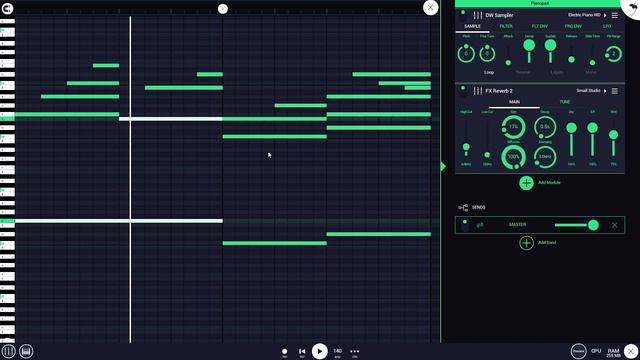The height and width of the screenshot is (360, 640).
Task: Enable Legato mode
Action: (x=557, y=72)
